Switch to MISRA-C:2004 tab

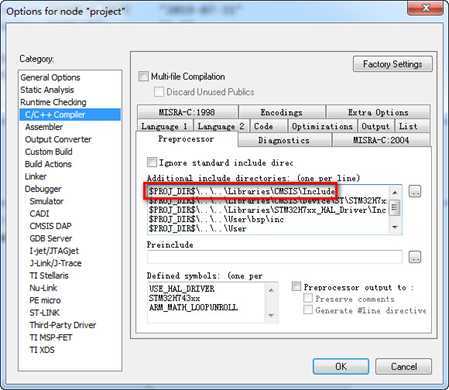click(x=381, y=140)
